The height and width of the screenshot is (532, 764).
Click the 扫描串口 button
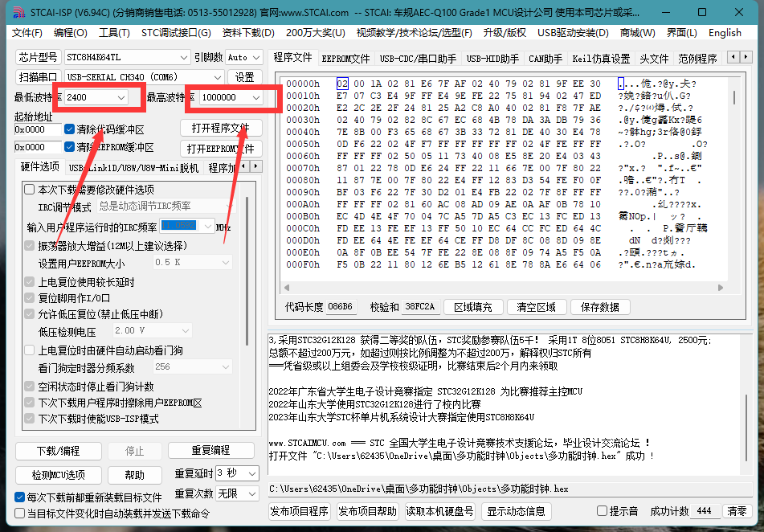[x=38, y=77]
